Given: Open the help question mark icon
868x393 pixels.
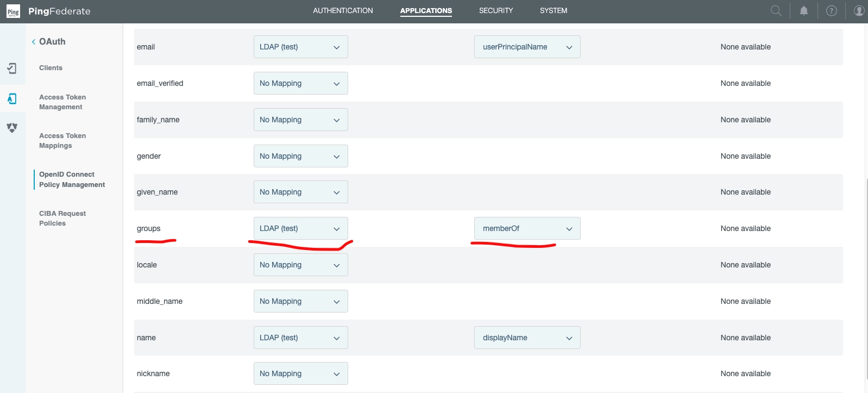Looking at the screenshot, I should click(x=831, y=11).
